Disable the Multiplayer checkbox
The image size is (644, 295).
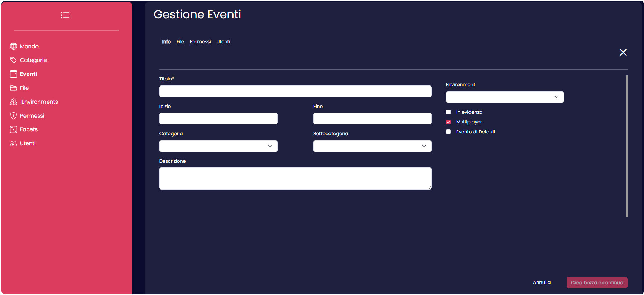click(448, 122)
